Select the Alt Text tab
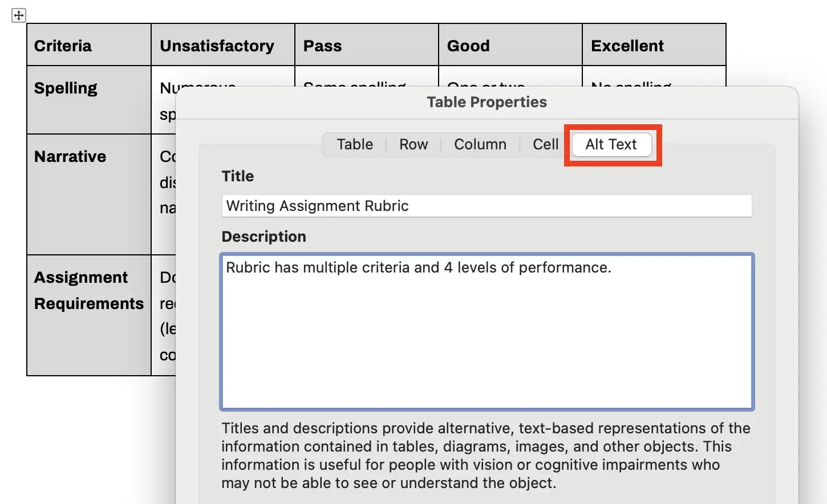Image resolution: width=827 pixels, height=504 pixels. coord(611,144)
